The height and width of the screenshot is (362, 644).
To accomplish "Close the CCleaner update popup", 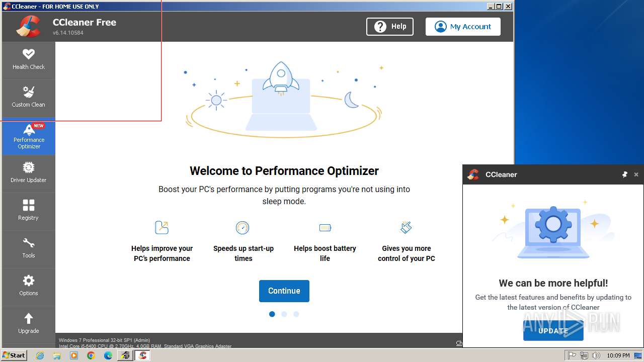I will pyautogui.click(x=636, y=174).
